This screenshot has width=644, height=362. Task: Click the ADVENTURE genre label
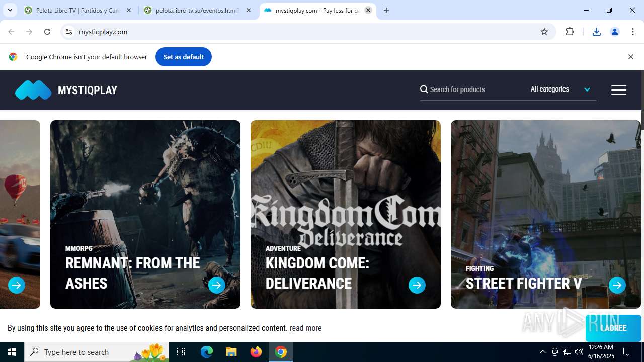[x=283, y=248]
